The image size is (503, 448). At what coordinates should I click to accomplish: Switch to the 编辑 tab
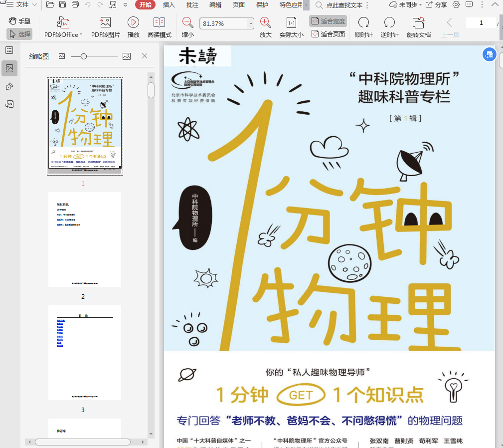point(215,5)
